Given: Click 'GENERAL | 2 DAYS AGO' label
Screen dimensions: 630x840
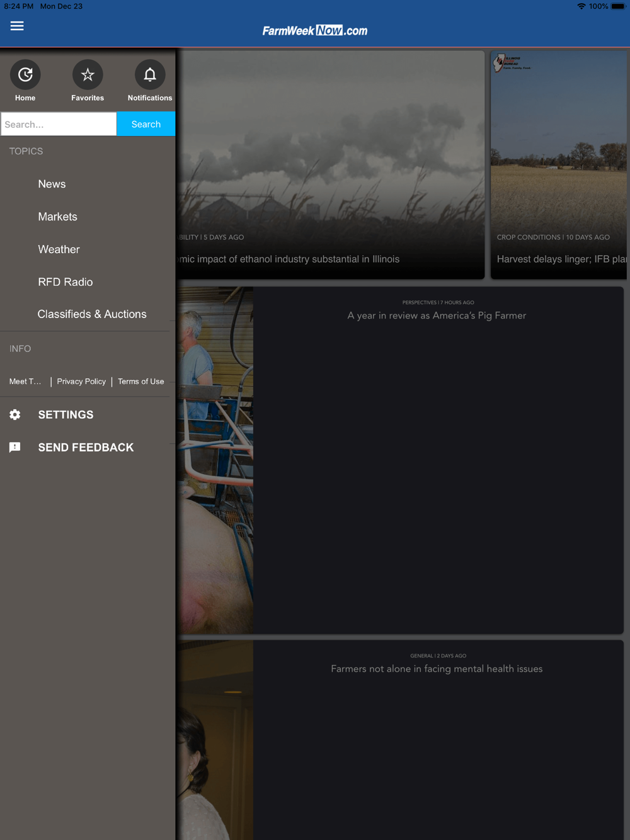Looking at the screenshot, I should click(438, 656).
